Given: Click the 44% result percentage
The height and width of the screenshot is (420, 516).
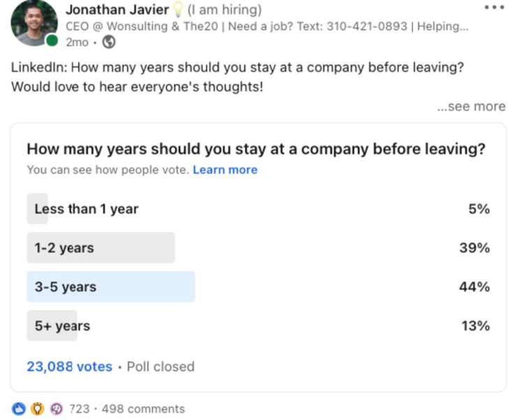Looking at the screenshot, I should pyautogui.click(x=475, y=287).
